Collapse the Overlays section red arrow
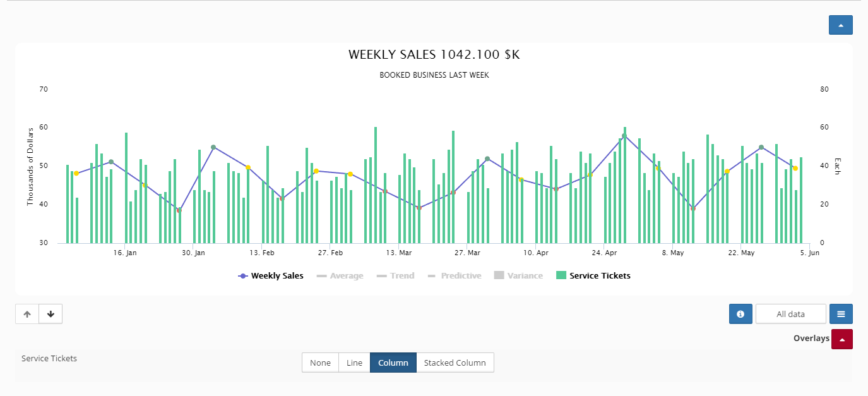The height and width of the screenshot is (396, 868). (841, 339)
